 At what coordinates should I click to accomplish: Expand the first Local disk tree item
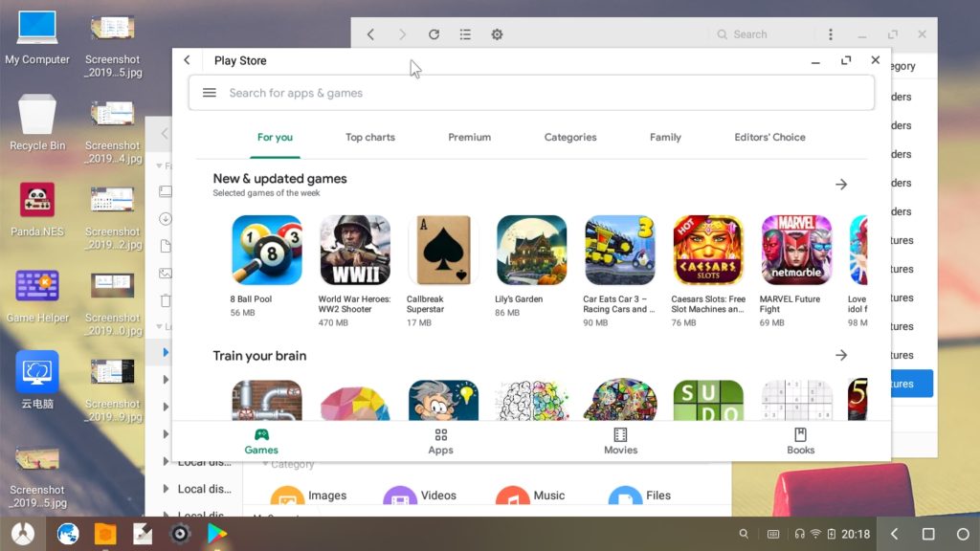click(166, 462)
